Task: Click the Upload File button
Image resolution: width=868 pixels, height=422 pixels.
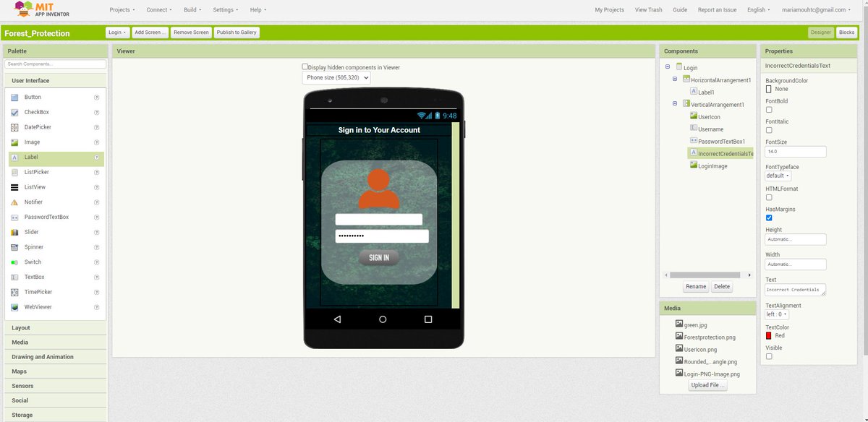Action: (x=708, y=385)
